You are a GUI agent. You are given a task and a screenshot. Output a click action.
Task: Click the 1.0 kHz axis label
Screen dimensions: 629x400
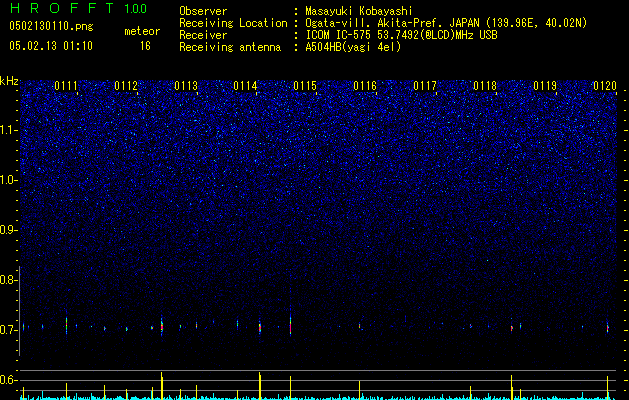click(9, 180)
